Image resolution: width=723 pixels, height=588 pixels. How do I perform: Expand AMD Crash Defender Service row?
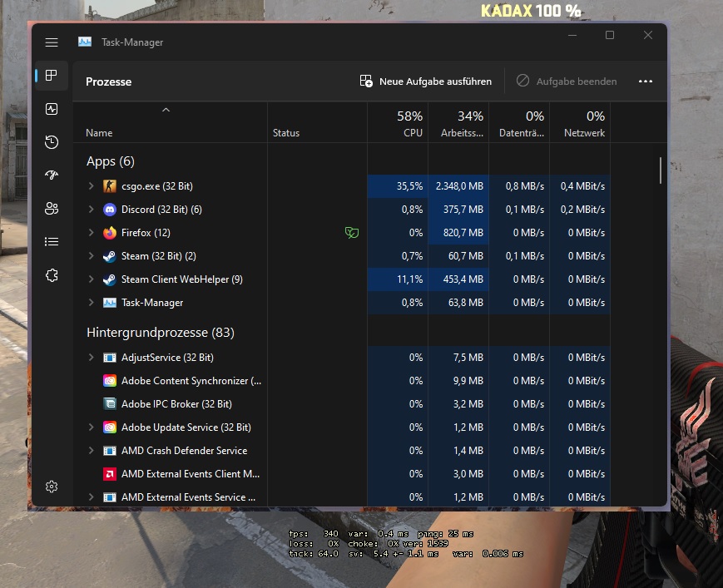92,451
